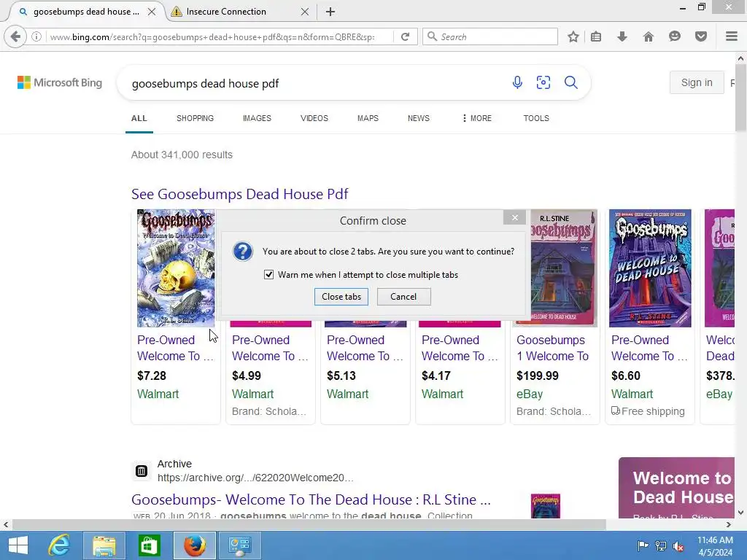The width and height of the screenshot is (747, 560).
Task: Click Bing microphone voice search icon
Action: 517,82
